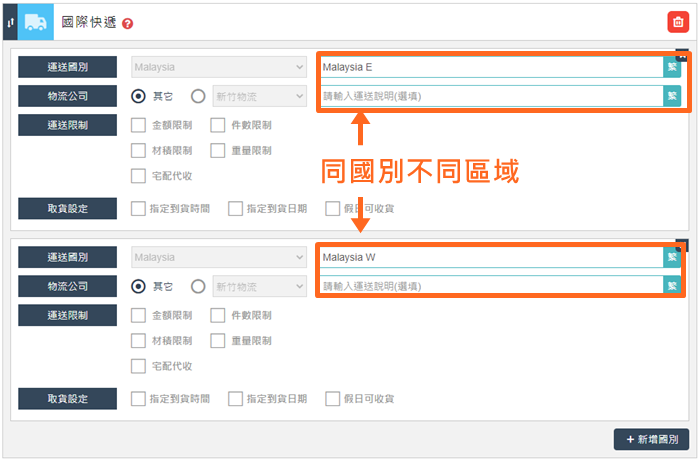Check 假日可收貨 in first block
This screenshot has height=461, width=700.
[333, 208]
